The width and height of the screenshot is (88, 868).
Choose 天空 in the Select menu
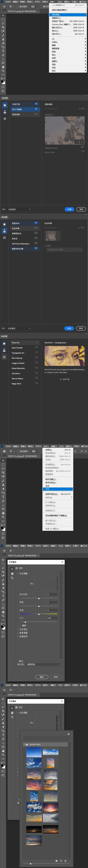[58, 489]
